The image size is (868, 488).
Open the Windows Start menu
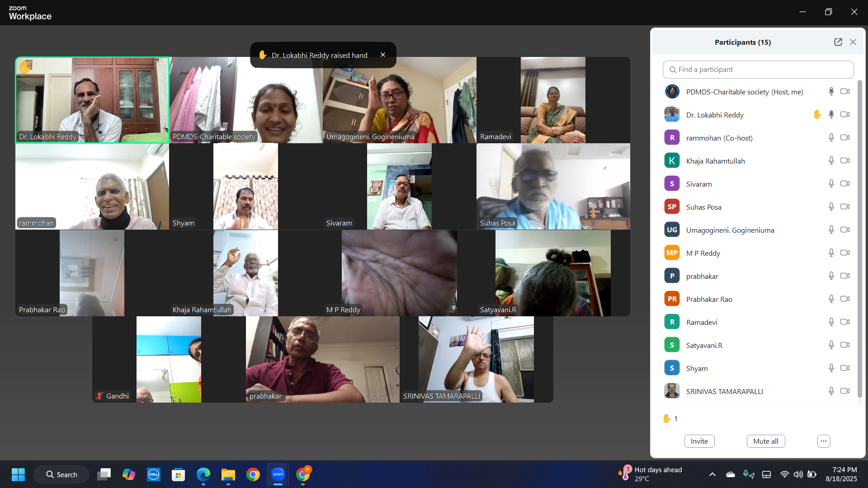pyautogui.click(x=19, y=474)
